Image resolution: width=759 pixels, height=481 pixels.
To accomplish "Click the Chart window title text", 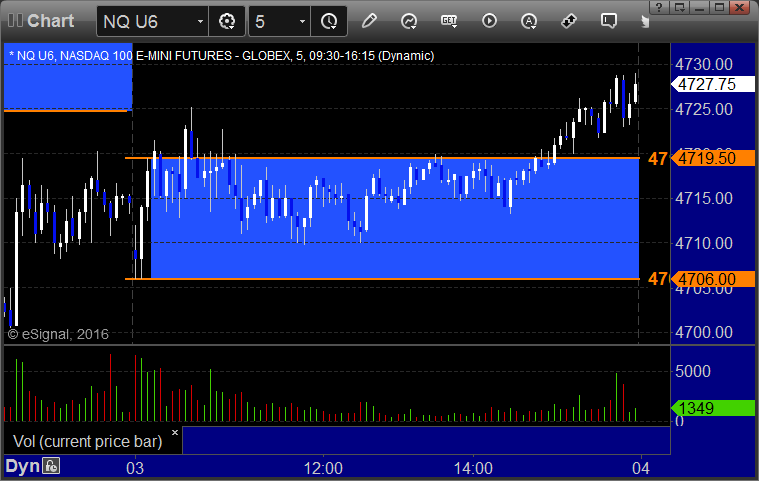I will pos(50,21).
